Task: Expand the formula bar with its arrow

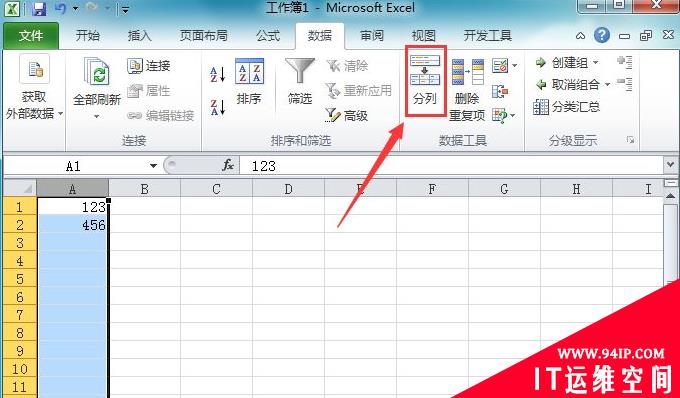Action: pyautogui.click(x=670, y=165)
